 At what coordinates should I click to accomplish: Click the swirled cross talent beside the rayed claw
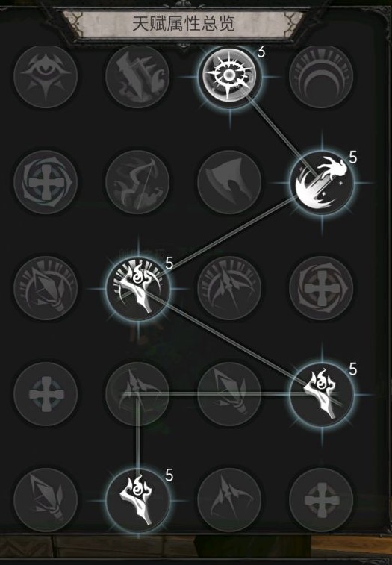point(321,288)
